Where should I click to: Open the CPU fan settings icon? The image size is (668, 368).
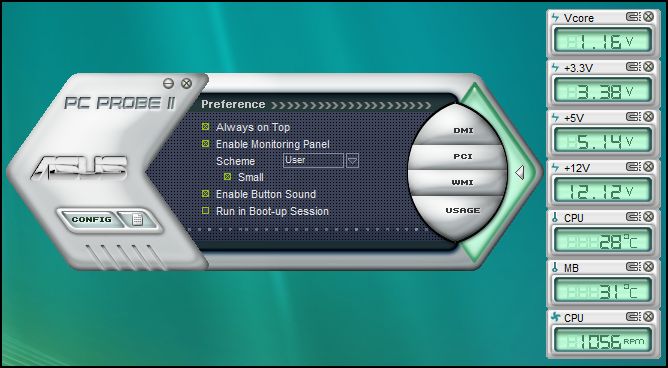(633, 316)
